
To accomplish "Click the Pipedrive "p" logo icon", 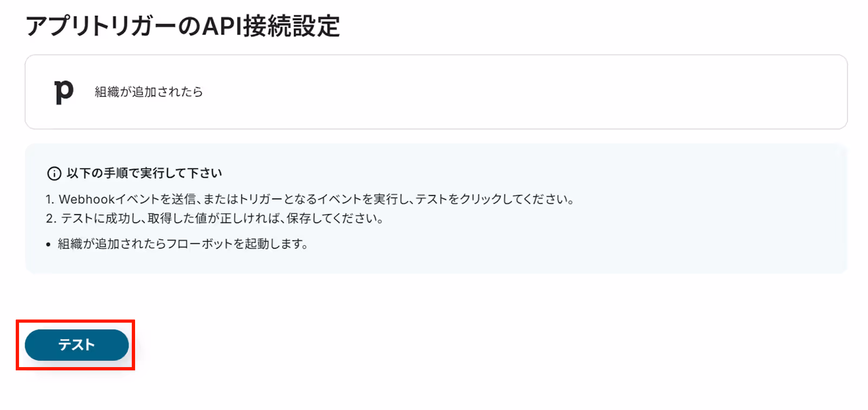I will 63,92.
